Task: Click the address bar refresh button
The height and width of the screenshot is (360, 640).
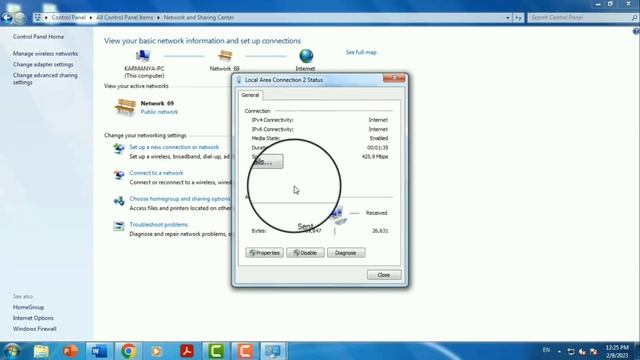Action: (x=518, y=18)
